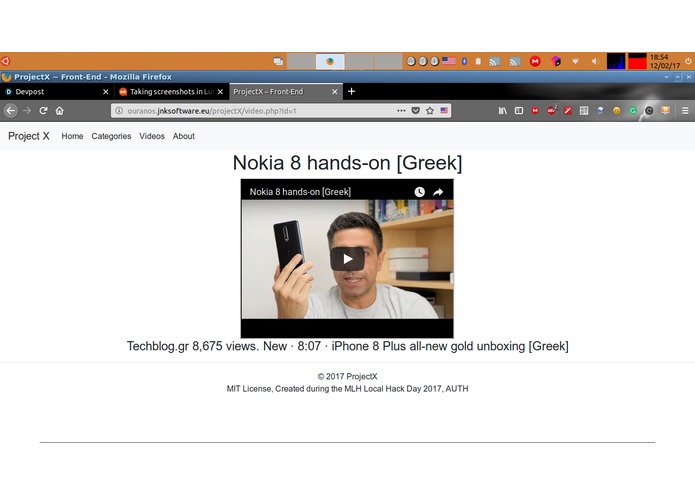The image size is (695, 494).
Task: Select the Firefox taskbar window button
Action: pyautogui.click(x=330, y=61)
